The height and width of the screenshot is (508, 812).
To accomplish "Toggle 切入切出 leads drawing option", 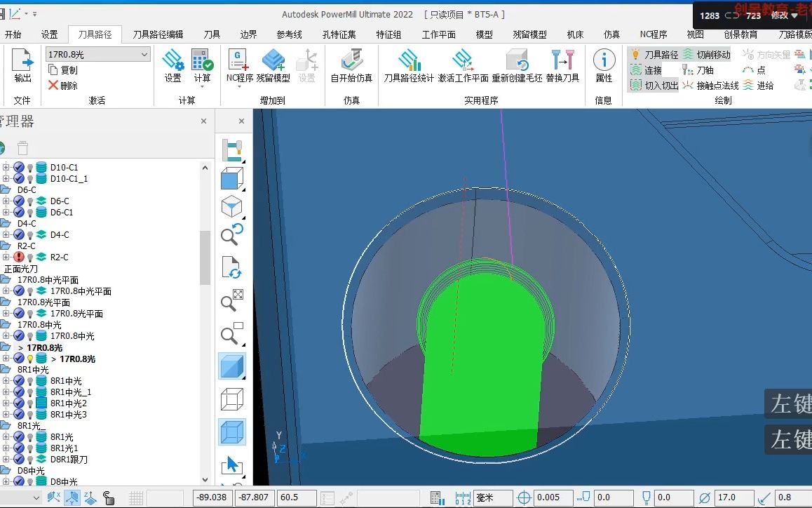I will [x=654, y=85].
